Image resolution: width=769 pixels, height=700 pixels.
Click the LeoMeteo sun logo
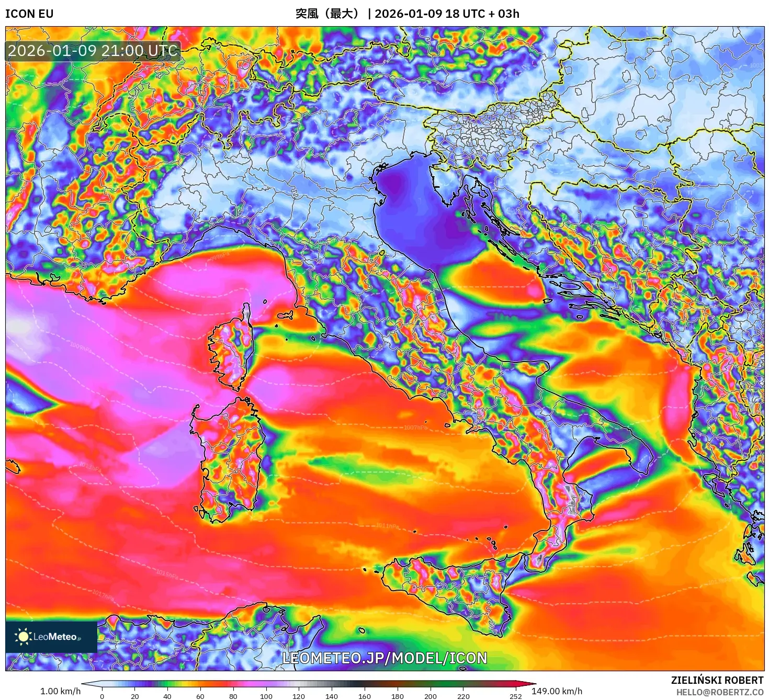point(23,637)
